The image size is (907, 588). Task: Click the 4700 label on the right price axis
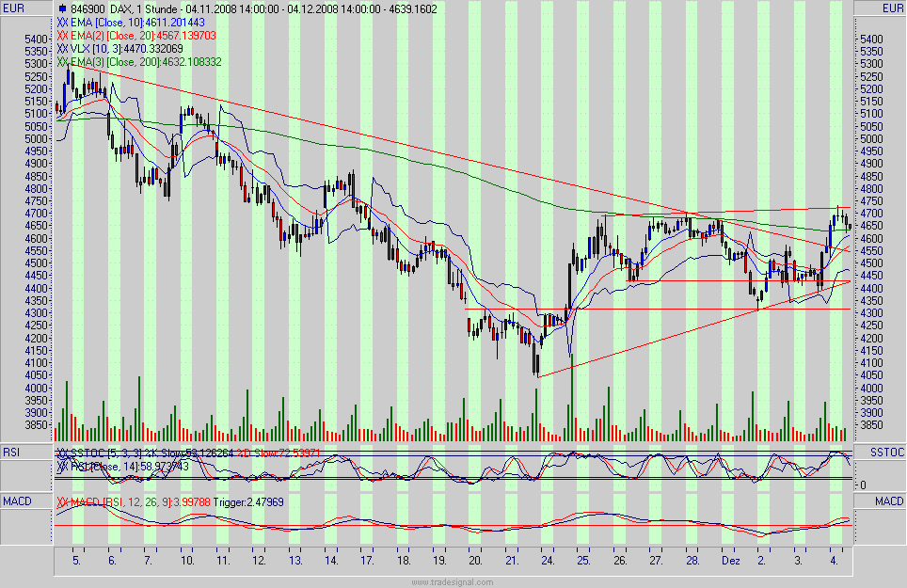pos(871,214)
